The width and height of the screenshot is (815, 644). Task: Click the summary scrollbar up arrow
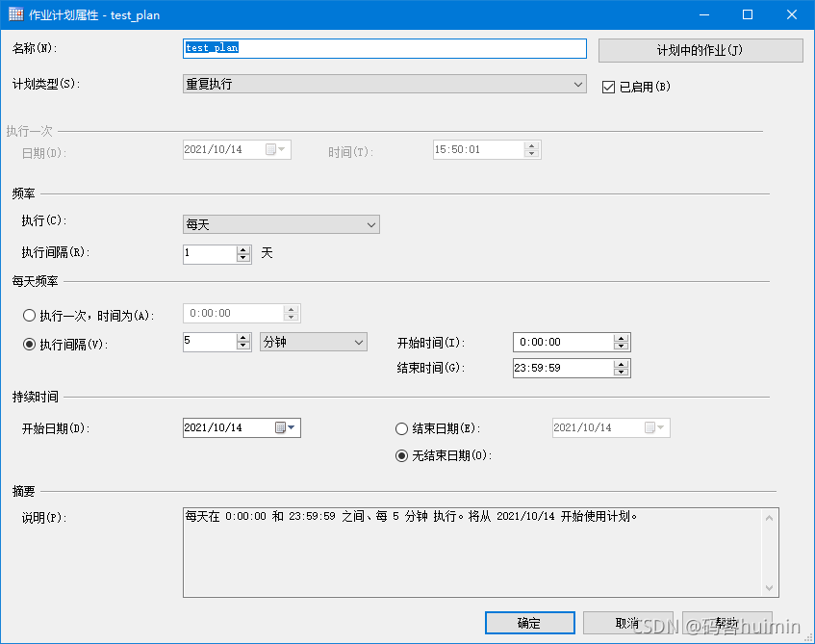coord(769,518)
